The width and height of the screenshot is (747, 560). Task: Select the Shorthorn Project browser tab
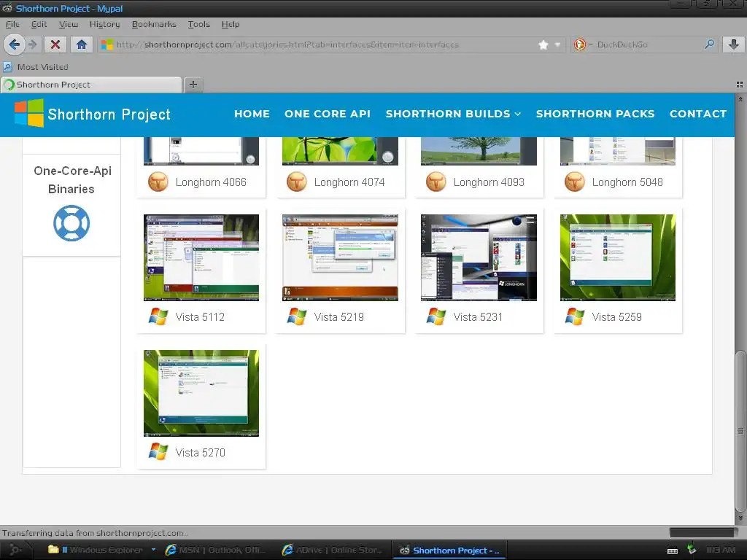pyautogui.click(x=91, y=85)
